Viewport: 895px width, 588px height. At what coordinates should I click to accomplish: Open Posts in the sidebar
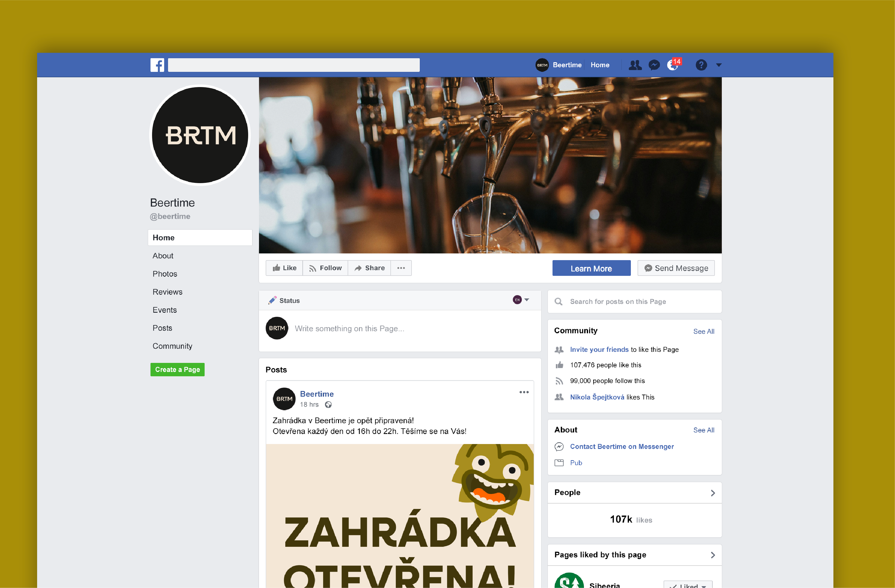coord(162,328)
